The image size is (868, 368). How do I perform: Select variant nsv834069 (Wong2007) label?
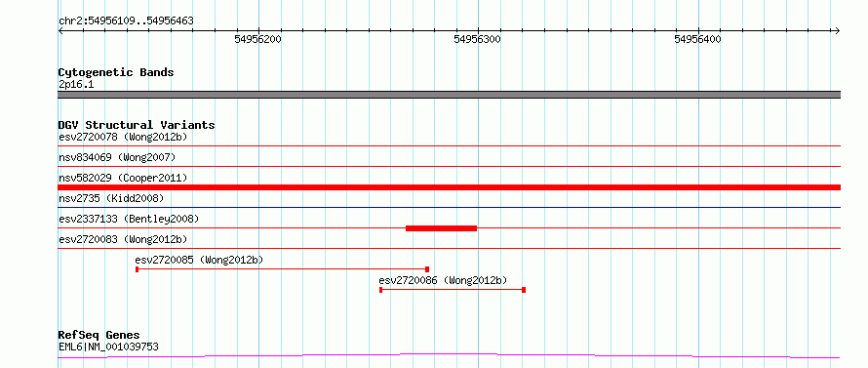[x=117, y=157]
